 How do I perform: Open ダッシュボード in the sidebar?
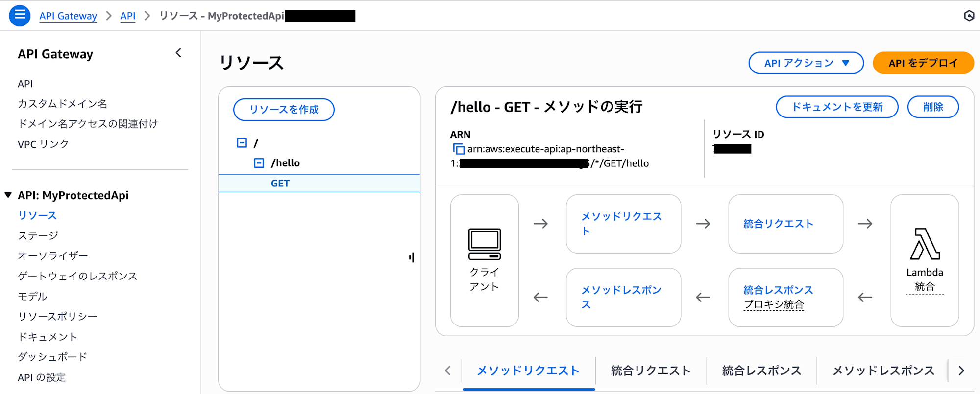(52, 357)
